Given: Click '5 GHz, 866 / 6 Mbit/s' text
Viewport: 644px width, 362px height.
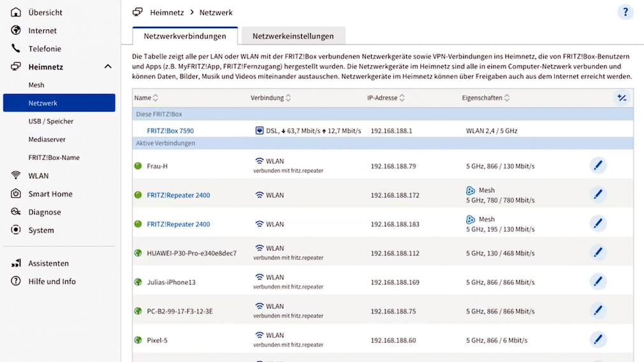Looking at the screenshot, I should (x=497, y=340).
